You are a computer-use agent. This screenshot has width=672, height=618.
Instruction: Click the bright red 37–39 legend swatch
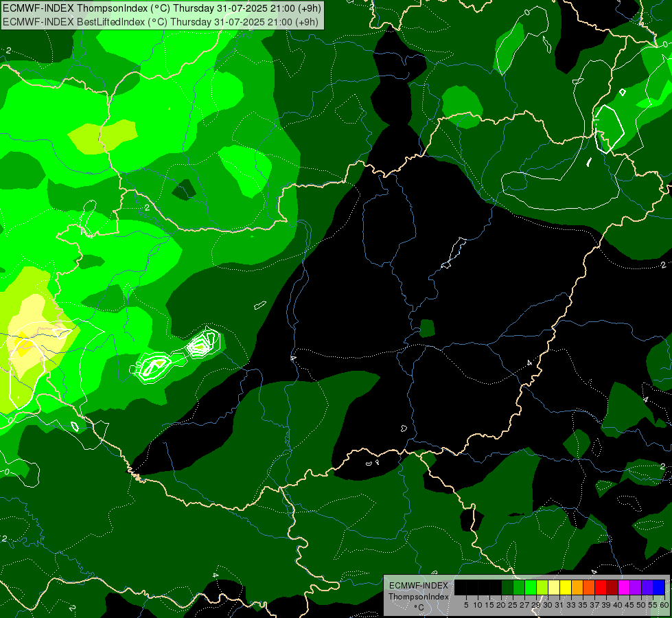click(601, 587)
